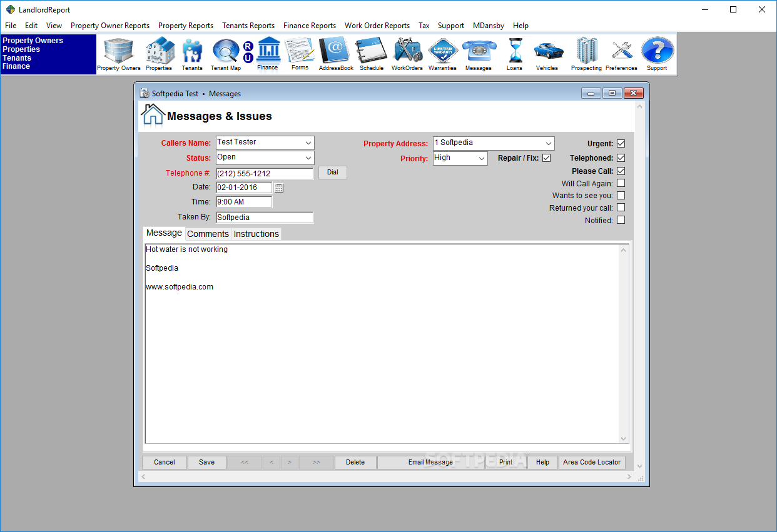Open the Finance Reports menu
This screenshot has width=777, height=532.
[x=310, y=26]
